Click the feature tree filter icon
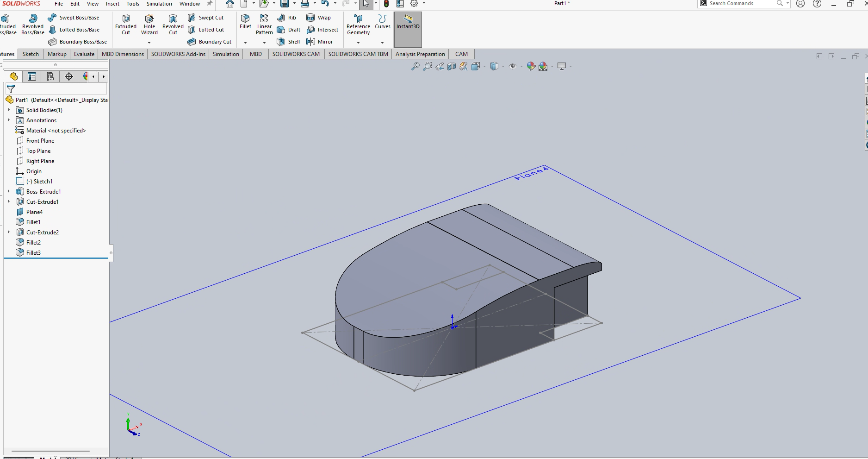 (11, 88)
